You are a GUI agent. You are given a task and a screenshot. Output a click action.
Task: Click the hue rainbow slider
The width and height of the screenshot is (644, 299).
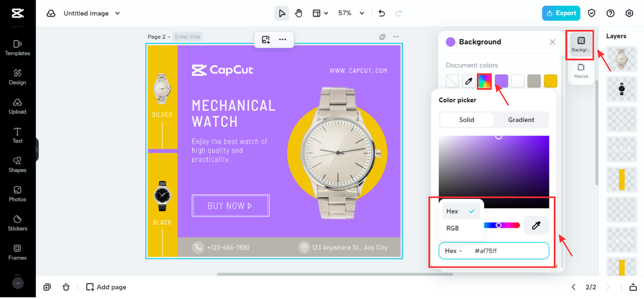(x=502, y=225)
